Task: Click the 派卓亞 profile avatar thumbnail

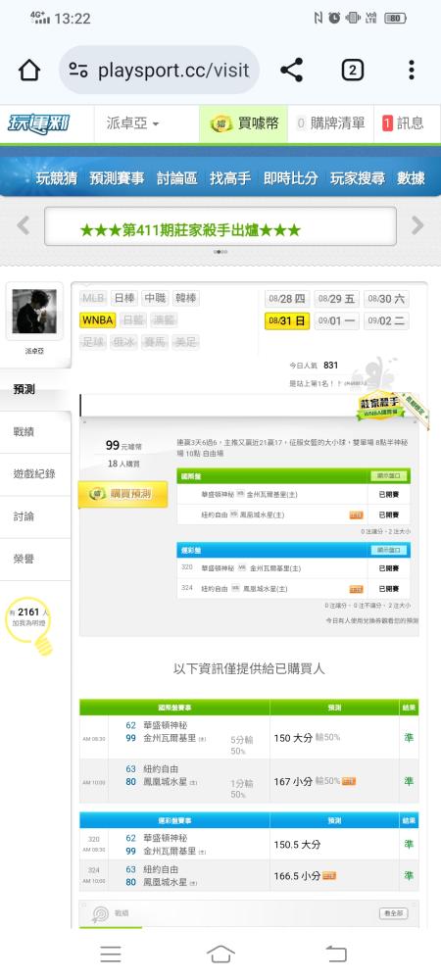Action: click(34, 312)
